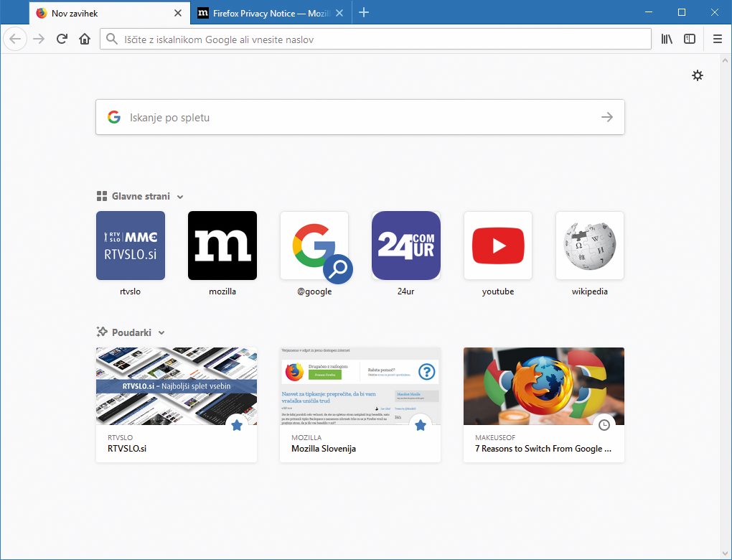Click the Poudarki heading
Viewport: 732px width, 560px height.
[x=131, y=332]
